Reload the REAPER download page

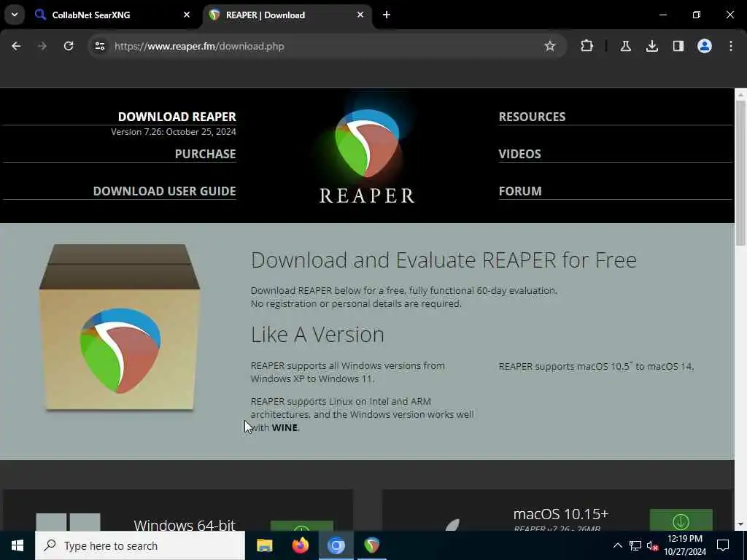coord(69,46)
